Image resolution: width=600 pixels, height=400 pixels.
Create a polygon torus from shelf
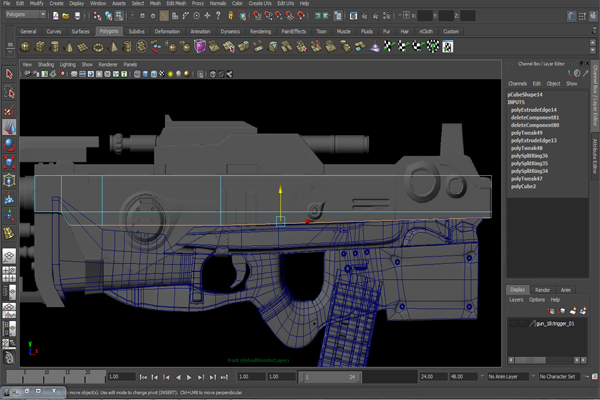[x=98, y=47]
